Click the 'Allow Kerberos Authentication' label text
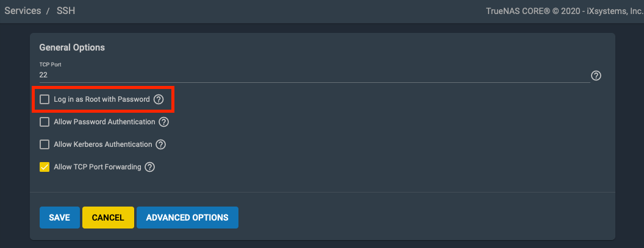The image size is (644, 248). coord(102,144)
